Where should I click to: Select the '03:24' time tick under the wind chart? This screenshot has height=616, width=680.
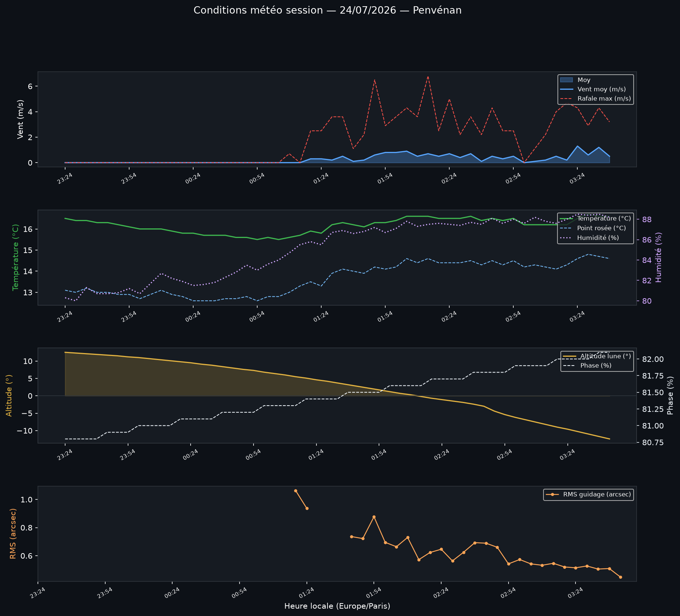click(577, 179)
